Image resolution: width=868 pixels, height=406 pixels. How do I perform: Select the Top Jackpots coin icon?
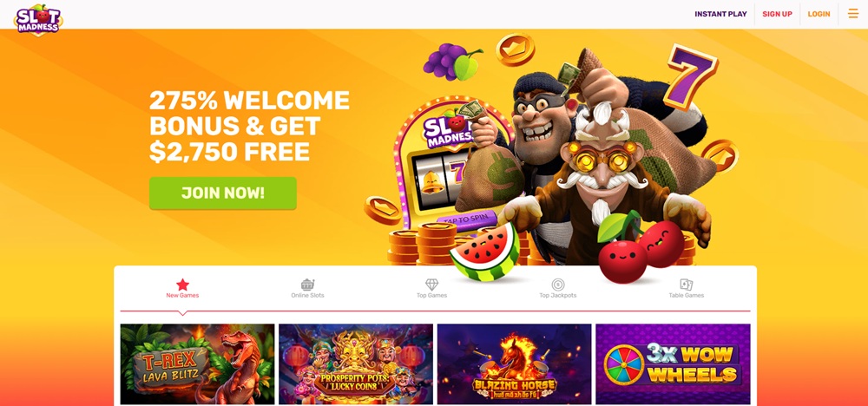(x=558, y=285)
